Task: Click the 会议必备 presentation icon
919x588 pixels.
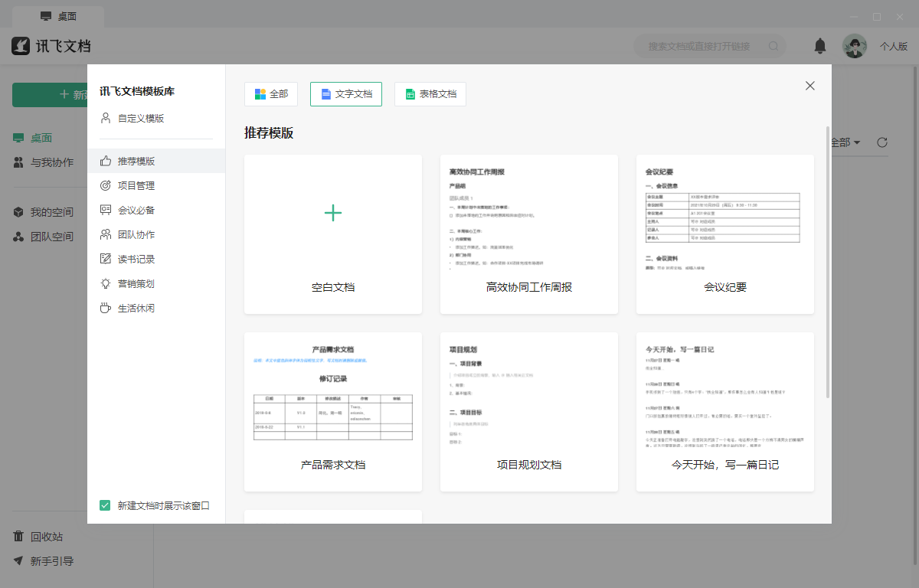Action: point(106,211)
